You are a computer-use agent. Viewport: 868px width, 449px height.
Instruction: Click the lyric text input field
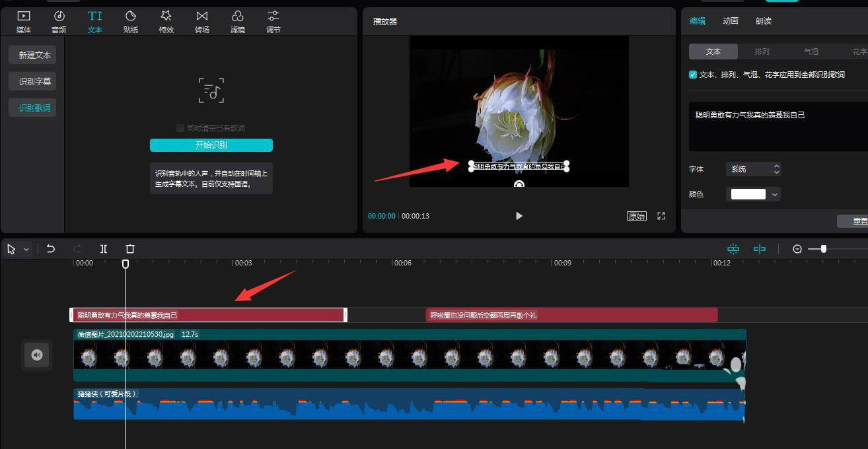[778, 126]
